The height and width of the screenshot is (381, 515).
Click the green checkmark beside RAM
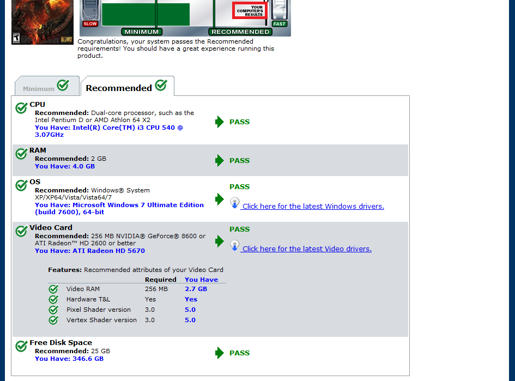point(21,153)
